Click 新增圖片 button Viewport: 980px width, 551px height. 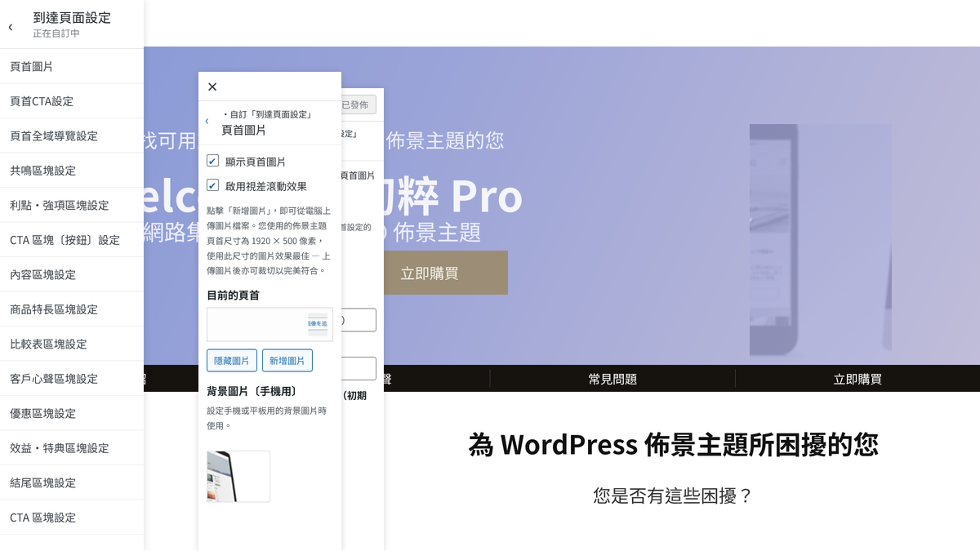(x=287, y=361)
